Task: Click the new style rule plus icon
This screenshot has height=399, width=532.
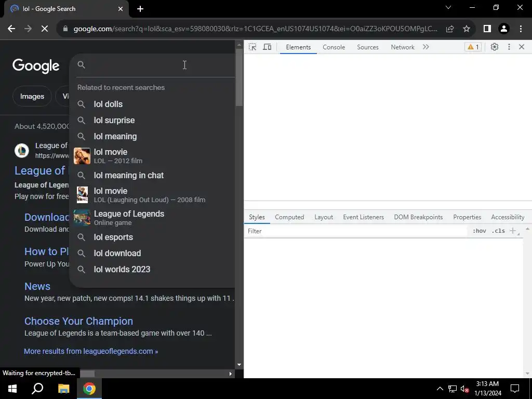Action: [513, 231]
